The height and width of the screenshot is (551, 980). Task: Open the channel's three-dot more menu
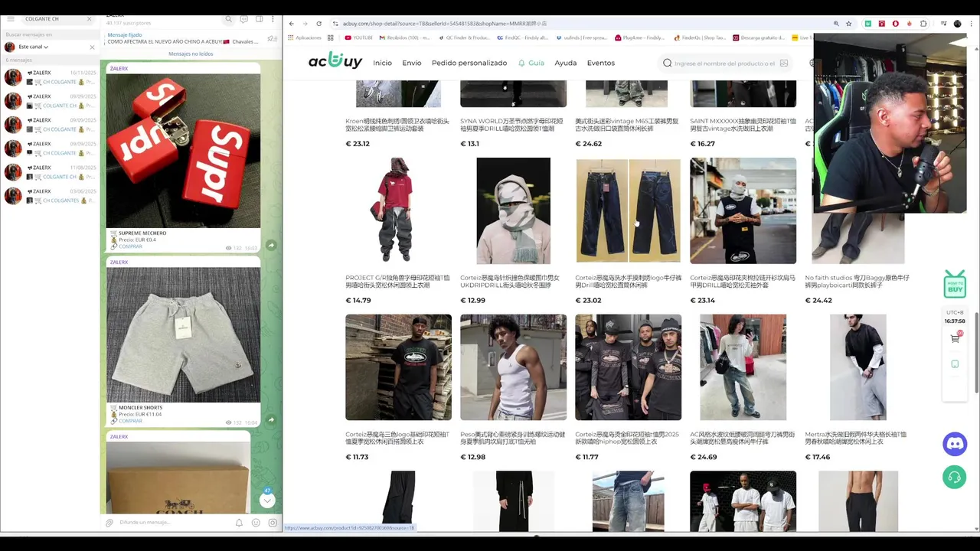tap(273, 19)
